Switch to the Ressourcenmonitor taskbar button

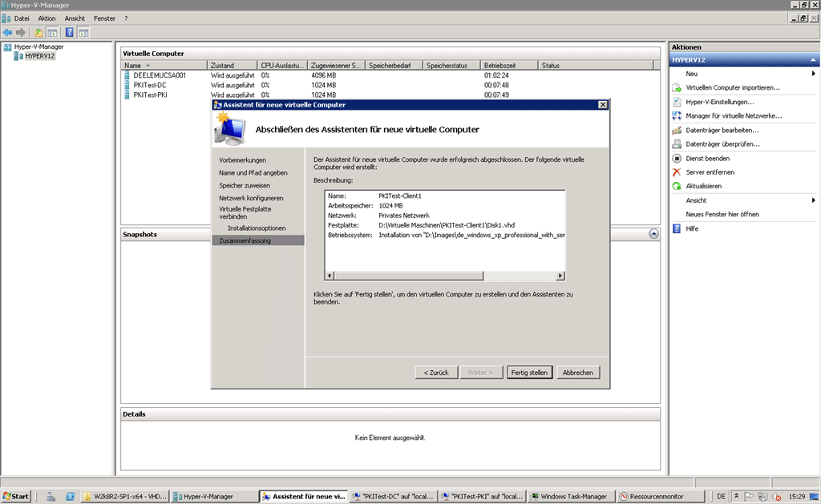click(x=659, y=497)
